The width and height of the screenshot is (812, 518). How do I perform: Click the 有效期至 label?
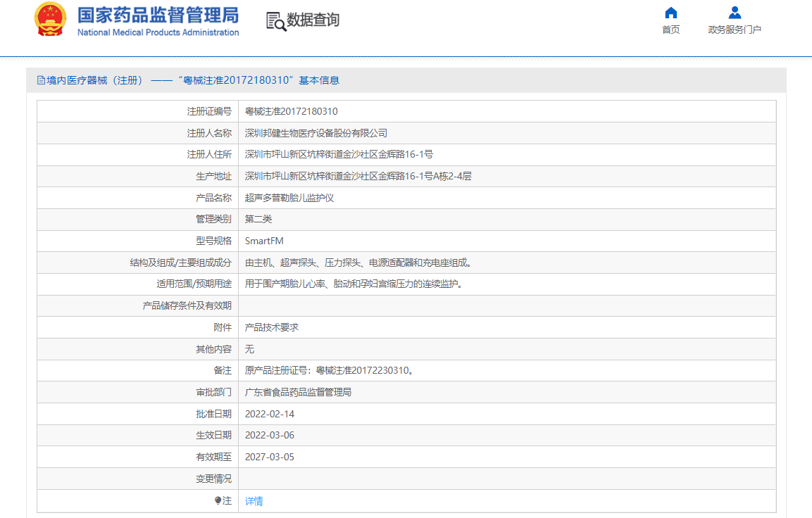tap(213, 457)
